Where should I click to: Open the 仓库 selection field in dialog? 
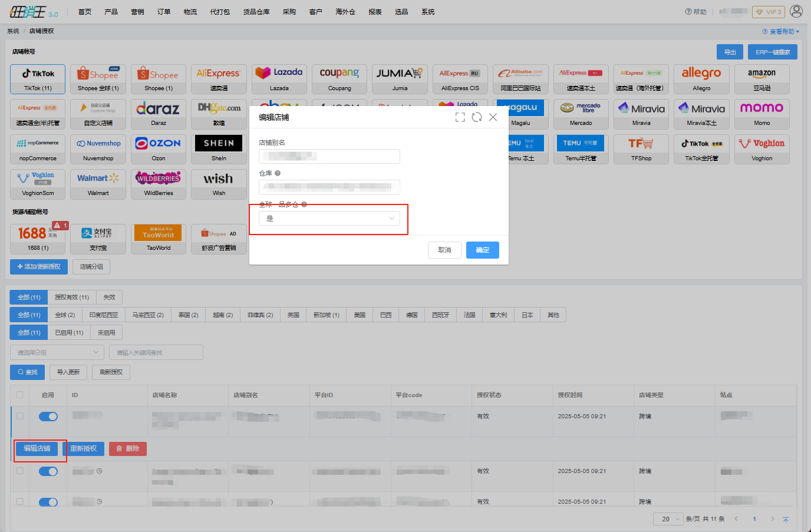pos(329,187)
